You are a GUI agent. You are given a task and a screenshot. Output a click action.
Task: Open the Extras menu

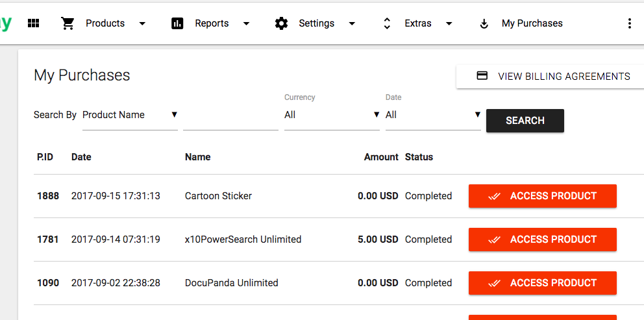tap(418, 23)
